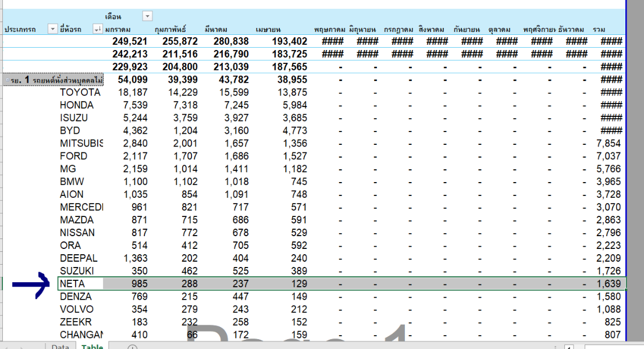The height and width of the screenshot is (349, 644).
Task: Select the กันยายน column header
Action: [467, 30]
